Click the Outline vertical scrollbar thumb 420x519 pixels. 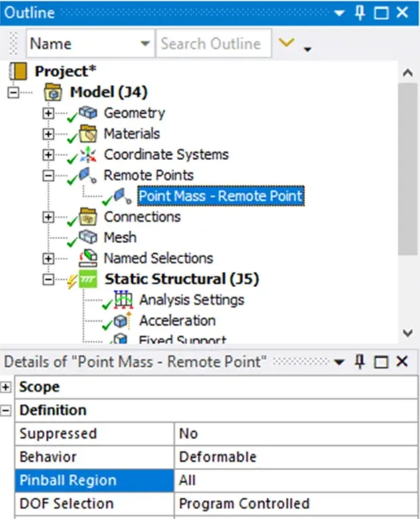(x=408, y=169)
